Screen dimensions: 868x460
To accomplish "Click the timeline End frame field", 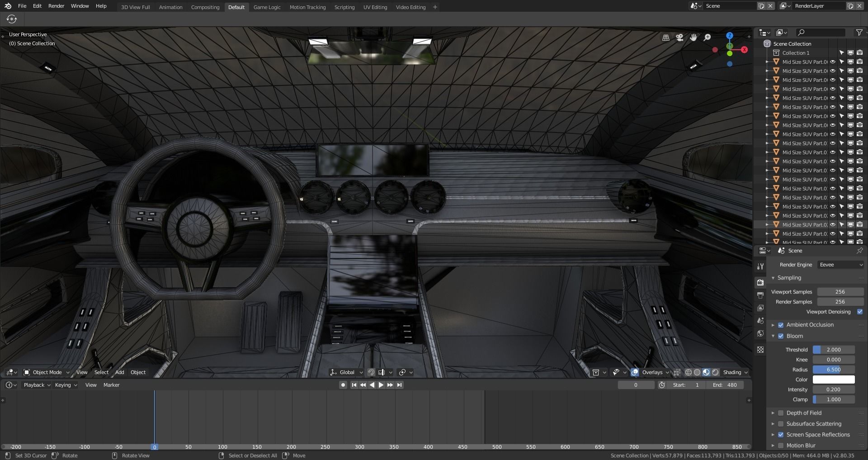I will tap(725, 385).
